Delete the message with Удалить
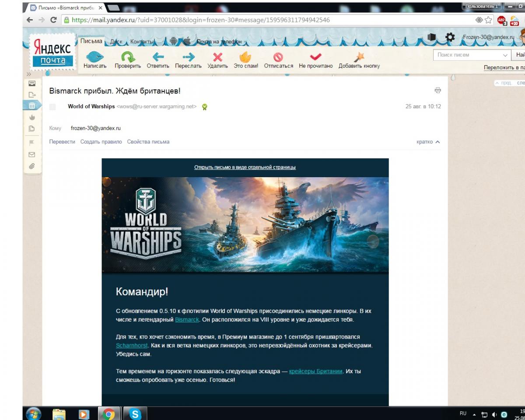The image size is (525, 420). 217,60
